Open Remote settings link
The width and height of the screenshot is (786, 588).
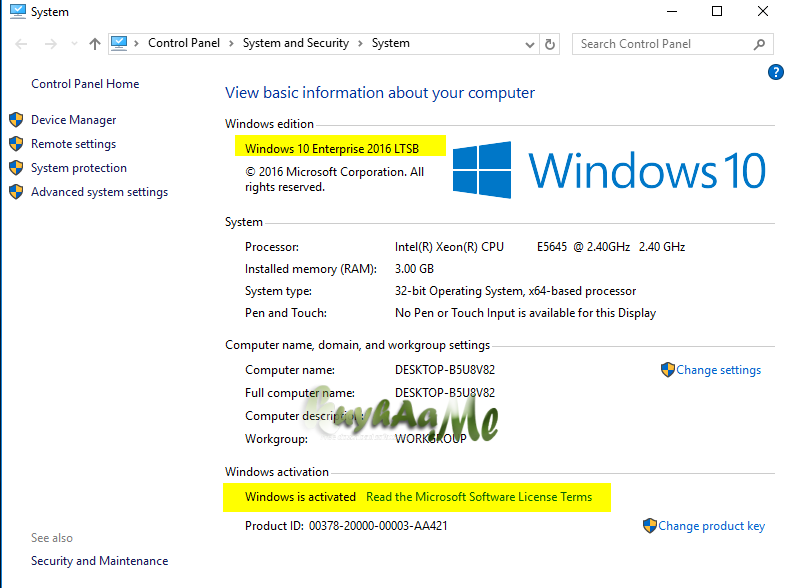point(74,144)
